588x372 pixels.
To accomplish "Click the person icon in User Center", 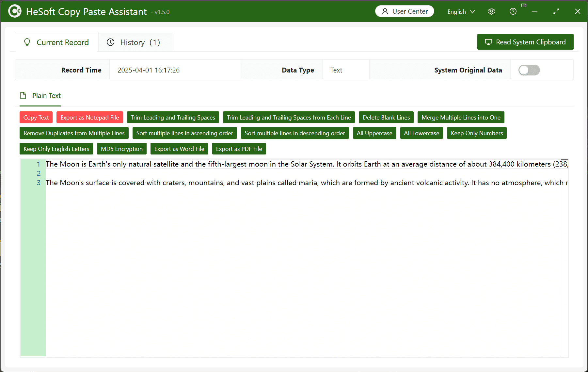I will 385,11.
